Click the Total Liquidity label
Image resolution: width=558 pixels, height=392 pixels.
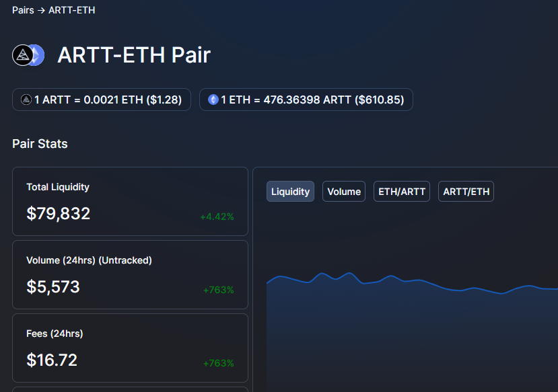pos(58,187)
